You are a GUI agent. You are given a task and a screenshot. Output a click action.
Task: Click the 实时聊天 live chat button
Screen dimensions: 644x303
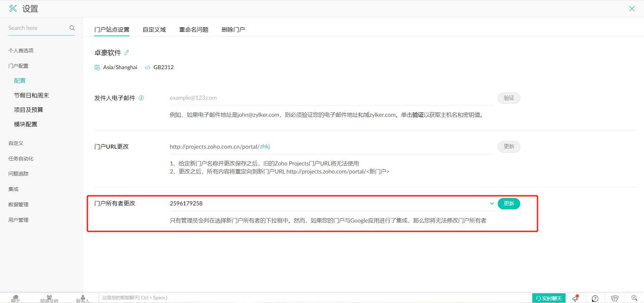(x=549, y=298)
